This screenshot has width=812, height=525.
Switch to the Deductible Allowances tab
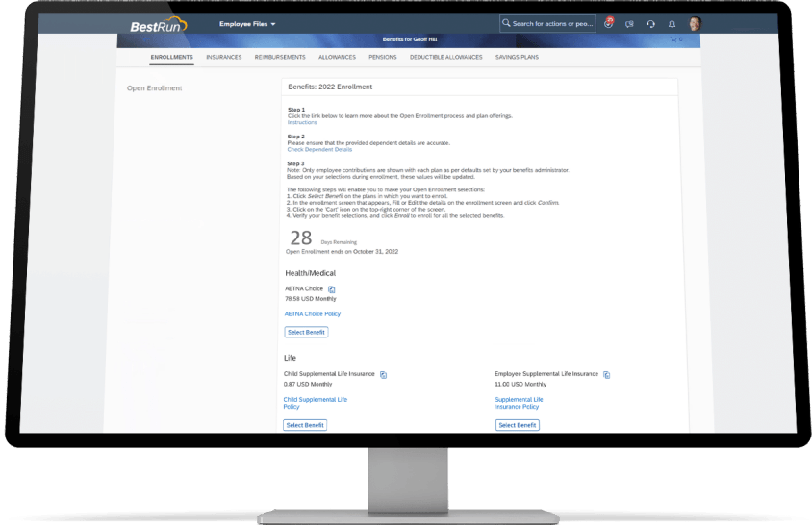pos(445,57)
